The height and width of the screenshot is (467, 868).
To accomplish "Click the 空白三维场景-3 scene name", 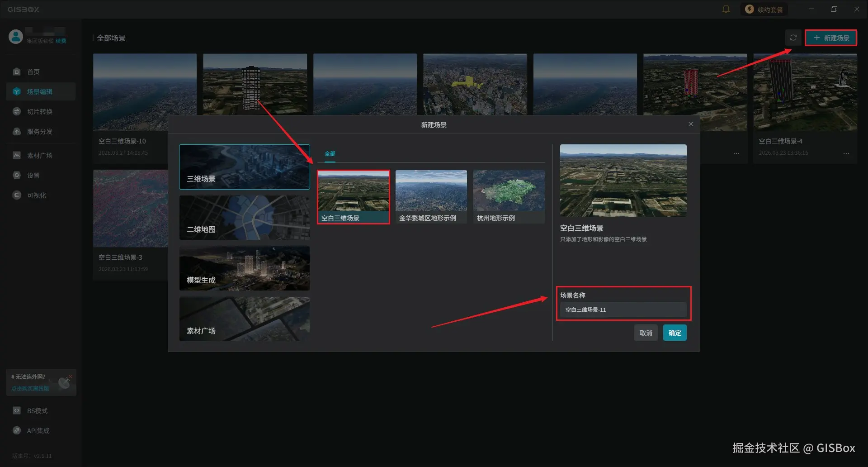I will 120,257.
